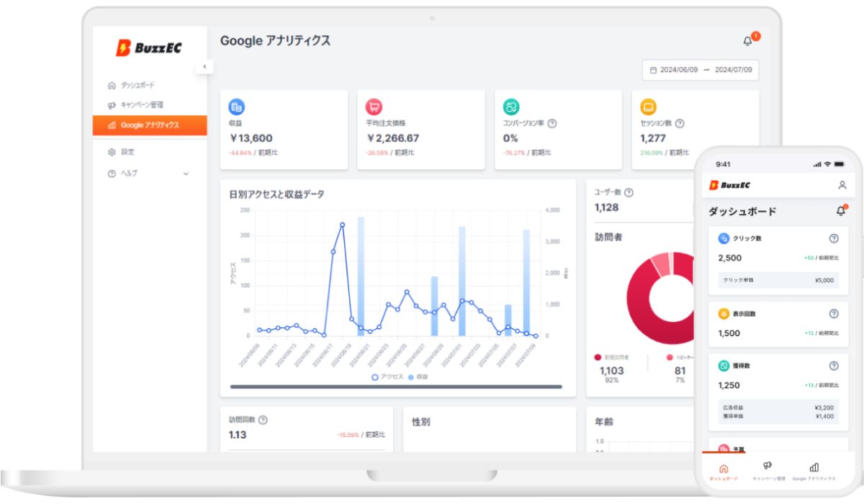864x504 pixels.
Task: Click the teal 獲得数 icon on the phone
Action: [724, 366]
